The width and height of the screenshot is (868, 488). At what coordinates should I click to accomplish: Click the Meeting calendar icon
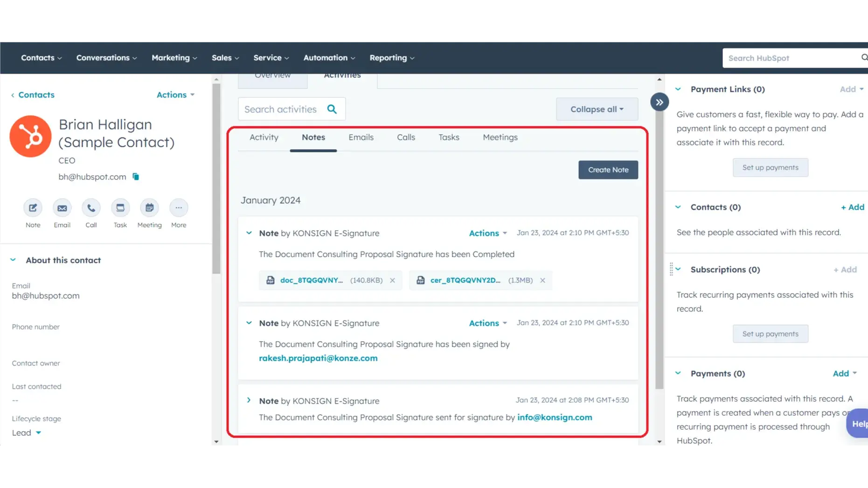tap(149, 208)
